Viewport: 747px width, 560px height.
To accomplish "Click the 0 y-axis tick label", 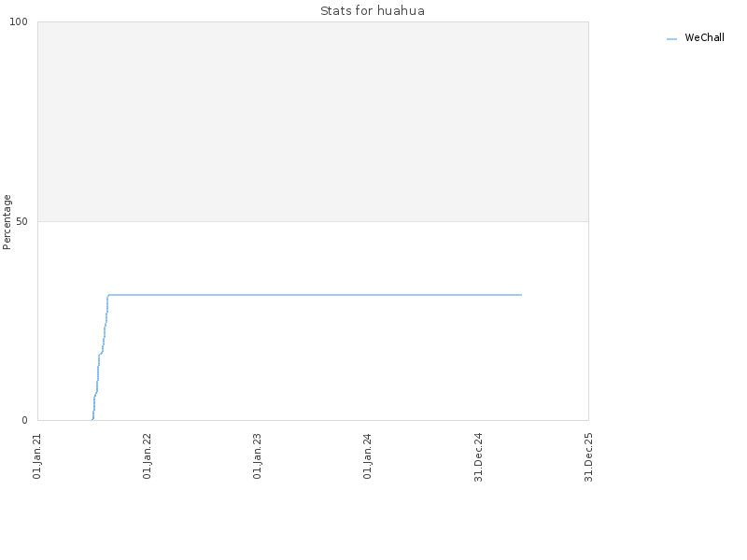I will (x=25, y=421).
